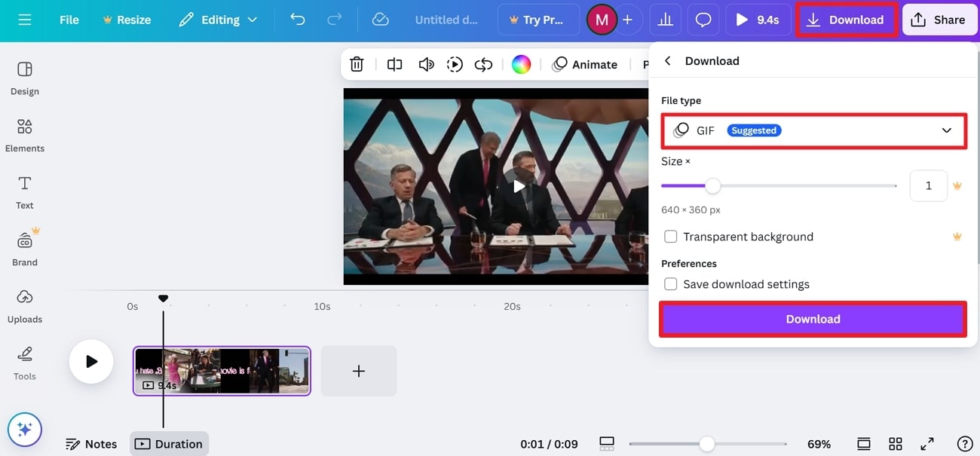980x456 pixels.
Task: Click the flip/loop arrows toolbar icon
Action: (483, 65)
